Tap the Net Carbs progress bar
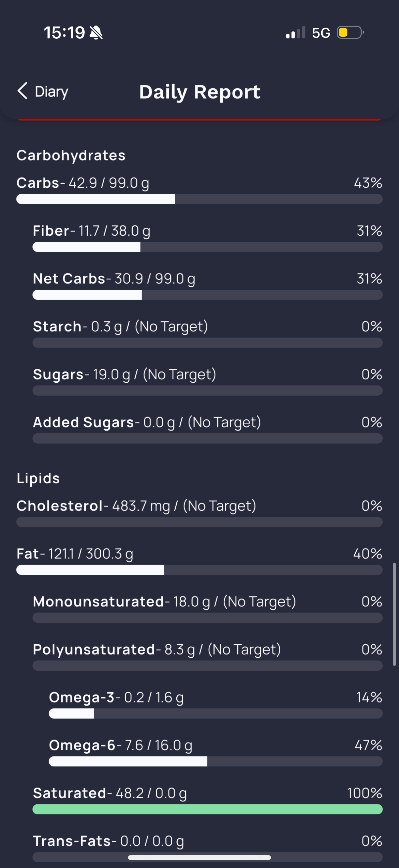This screenshot has height=868, width=399. click(207, 295)
